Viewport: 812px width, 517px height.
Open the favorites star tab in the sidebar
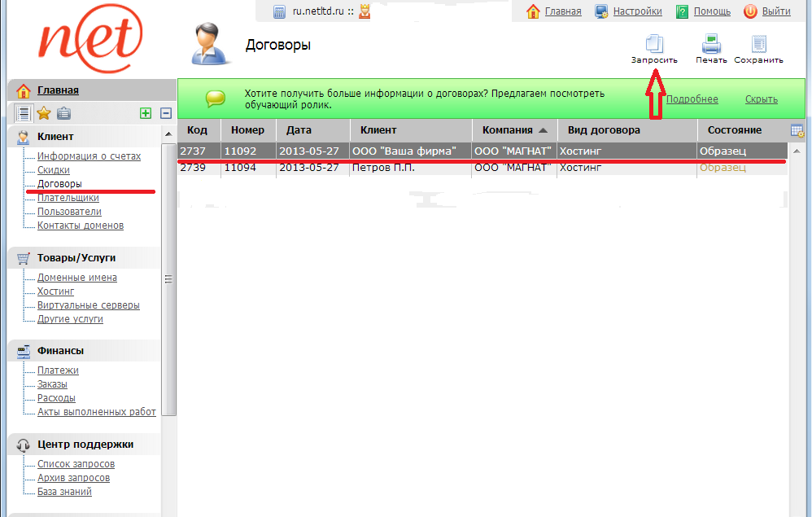click(x=44, y=113)
